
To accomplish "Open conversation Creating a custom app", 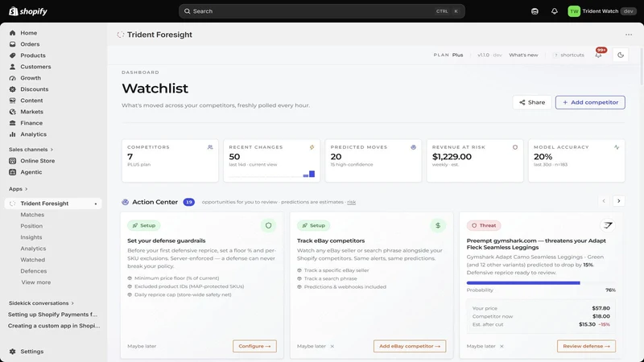I will pos(54,326).
